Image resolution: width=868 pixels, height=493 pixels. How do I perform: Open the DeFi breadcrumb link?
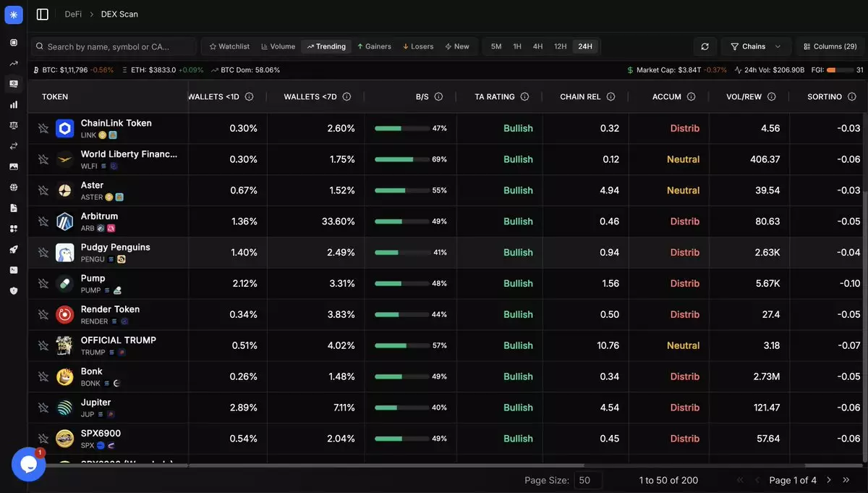[x=73, y=14]
